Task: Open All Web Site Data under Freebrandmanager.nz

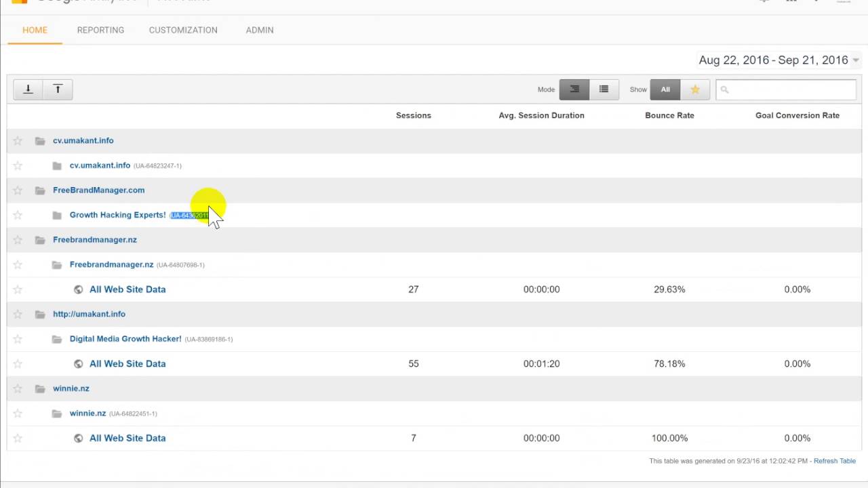Action: click(x=127, y=289)
